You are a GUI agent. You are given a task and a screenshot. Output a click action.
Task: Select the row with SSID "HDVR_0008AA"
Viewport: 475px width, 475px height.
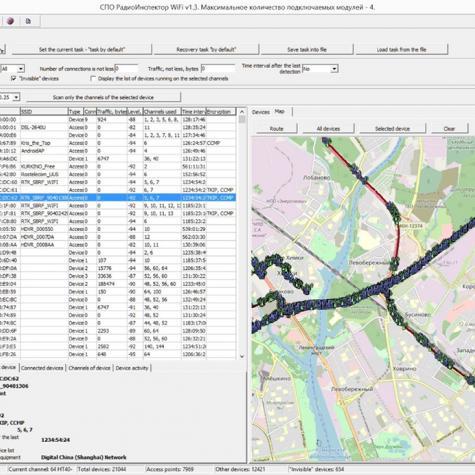pyautogui.click(x=118, y=245)
